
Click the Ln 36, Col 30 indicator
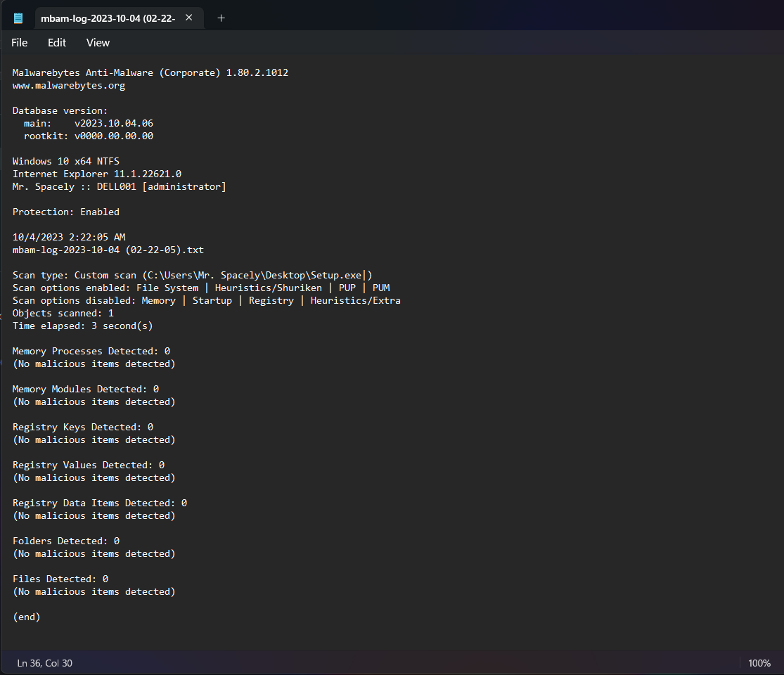[45, 663]
